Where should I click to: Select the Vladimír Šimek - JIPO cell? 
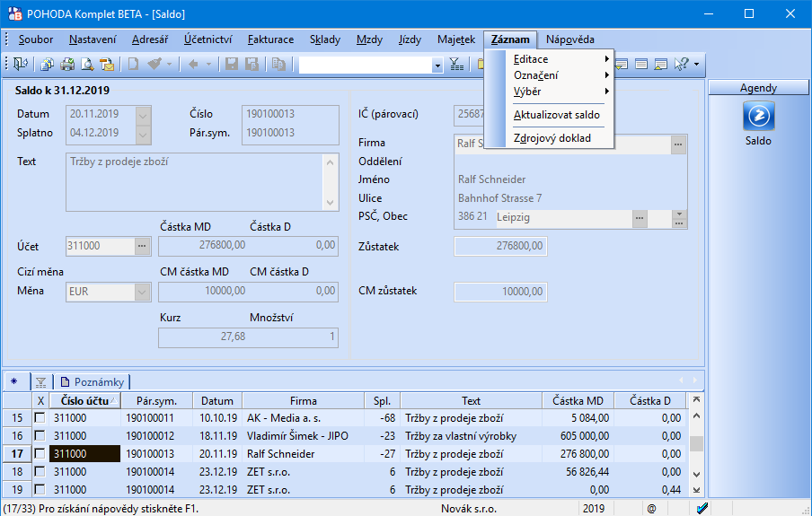click(x=303, y=436)
